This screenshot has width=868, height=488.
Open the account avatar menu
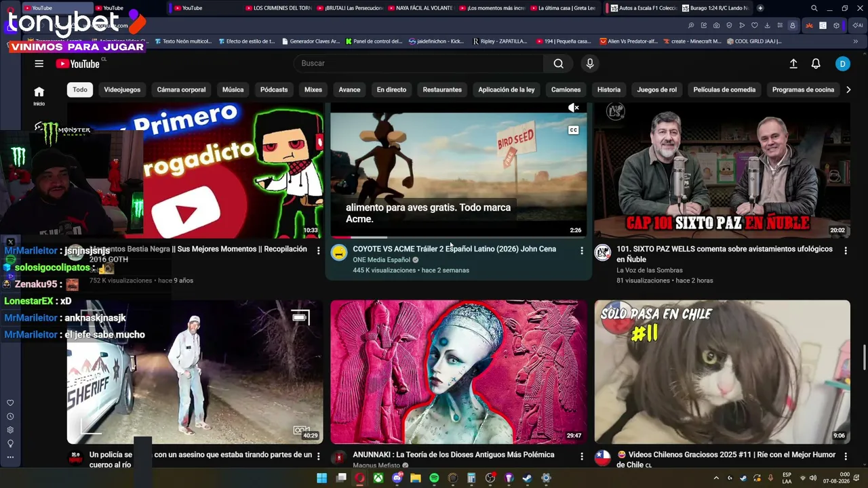(842, 64)
